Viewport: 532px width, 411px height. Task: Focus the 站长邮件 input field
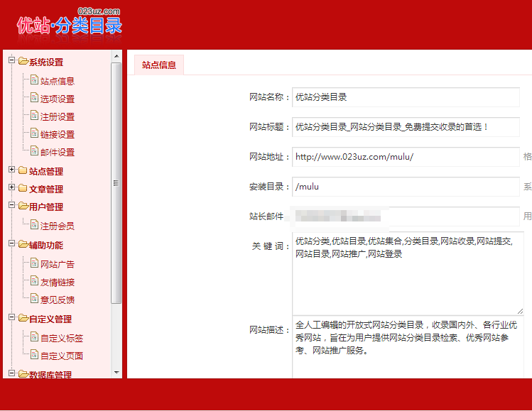pos(406,217)
